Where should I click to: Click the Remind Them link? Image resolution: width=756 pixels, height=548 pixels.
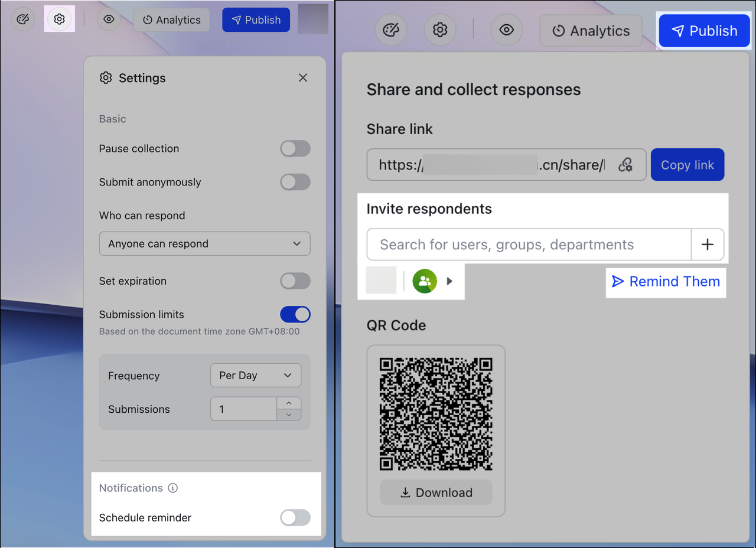point(666,282)
